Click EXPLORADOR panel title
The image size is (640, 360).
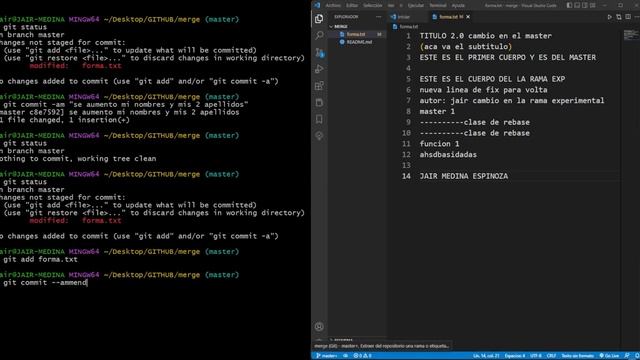(x=346, y=17)
